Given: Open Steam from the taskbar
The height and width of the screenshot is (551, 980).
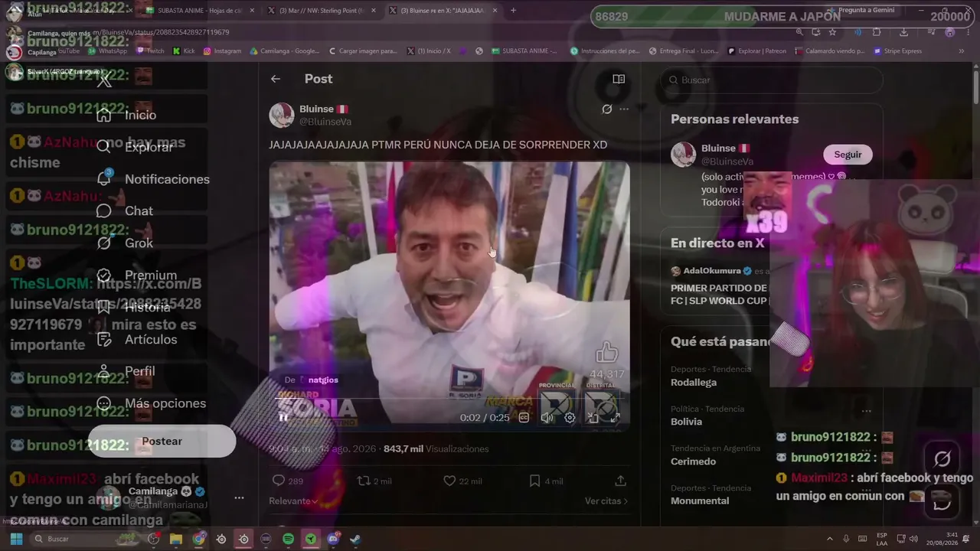Looking at the screenshot, I should tap(355, 539).
